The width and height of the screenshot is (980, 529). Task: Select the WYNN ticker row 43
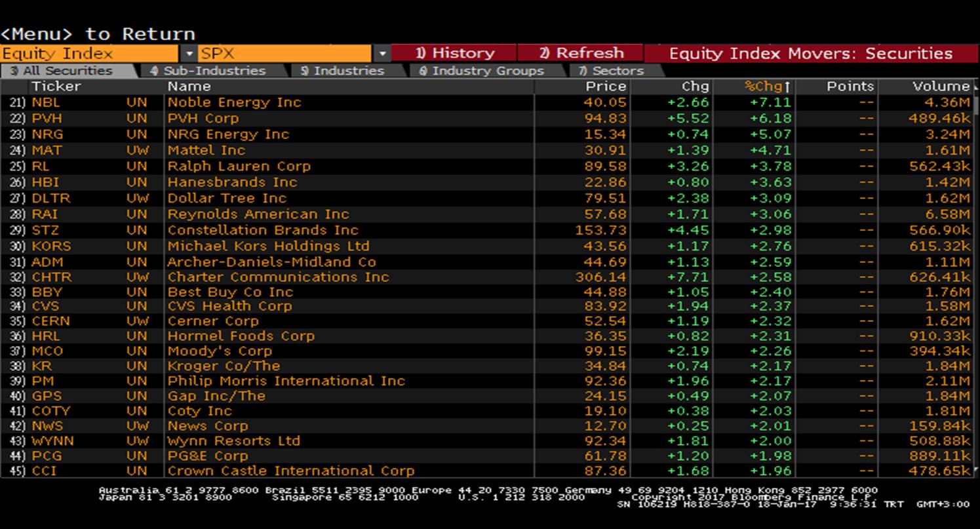coord(52,441)
